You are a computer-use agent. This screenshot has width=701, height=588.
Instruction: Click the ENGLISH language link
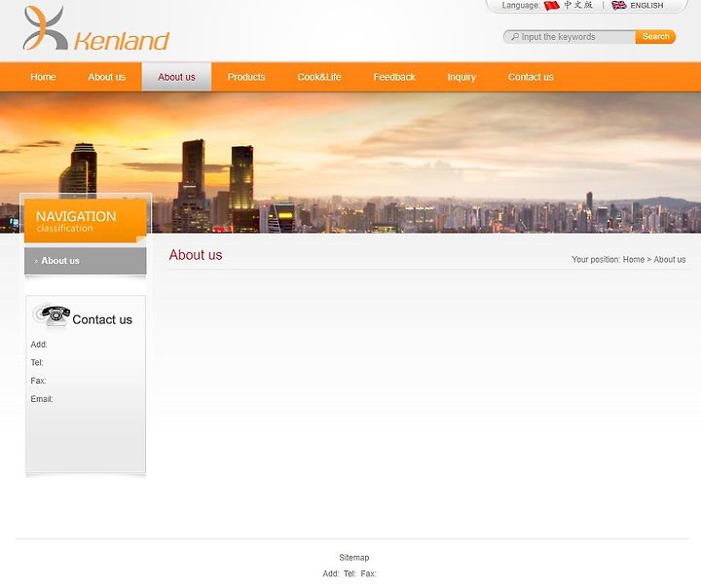646,6
